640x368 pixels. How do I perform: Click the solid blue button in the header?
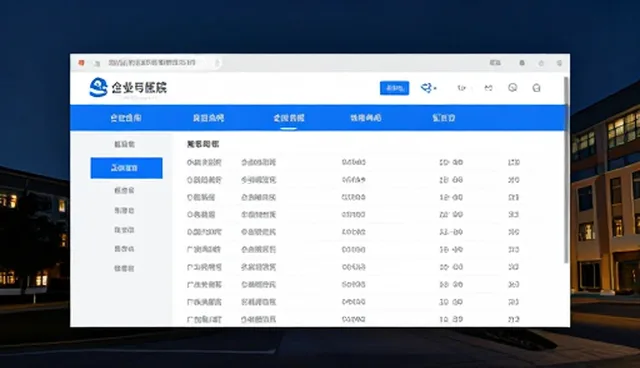(x=394, y=88)
